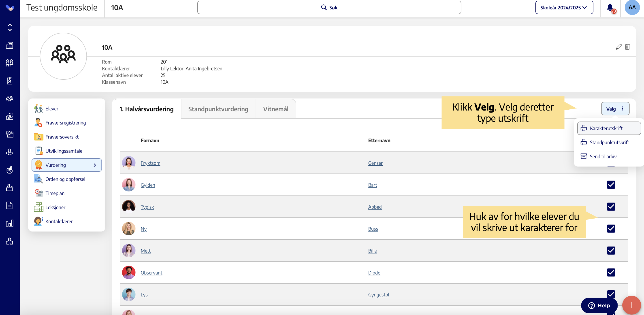The width and height of the screenshot is (644, 315).
Task: Click the Test ungdomsskole school name
Action: [62, 8]
